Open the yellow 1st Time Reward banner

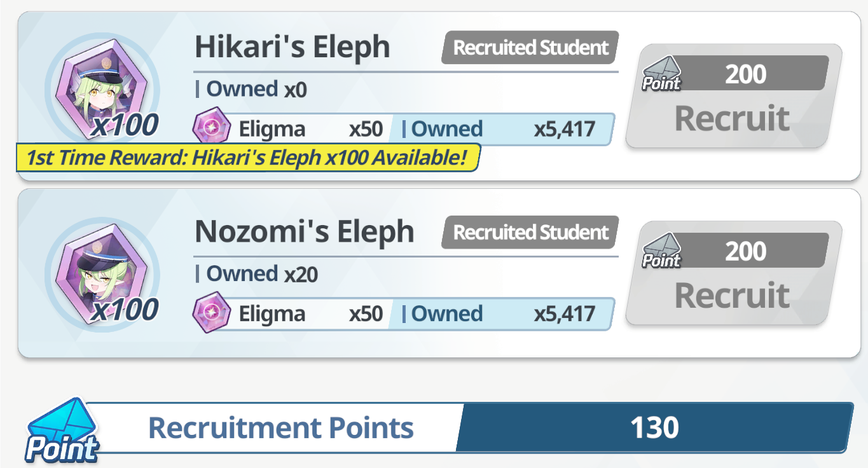pos(248,158)
